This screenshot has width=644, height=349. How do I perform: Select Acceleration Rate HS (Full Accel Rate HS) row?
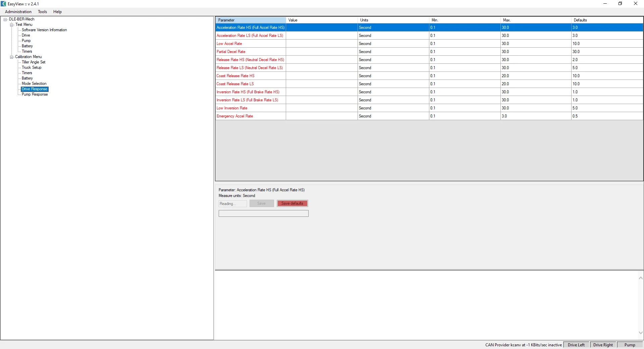click(x=429, y=28)
